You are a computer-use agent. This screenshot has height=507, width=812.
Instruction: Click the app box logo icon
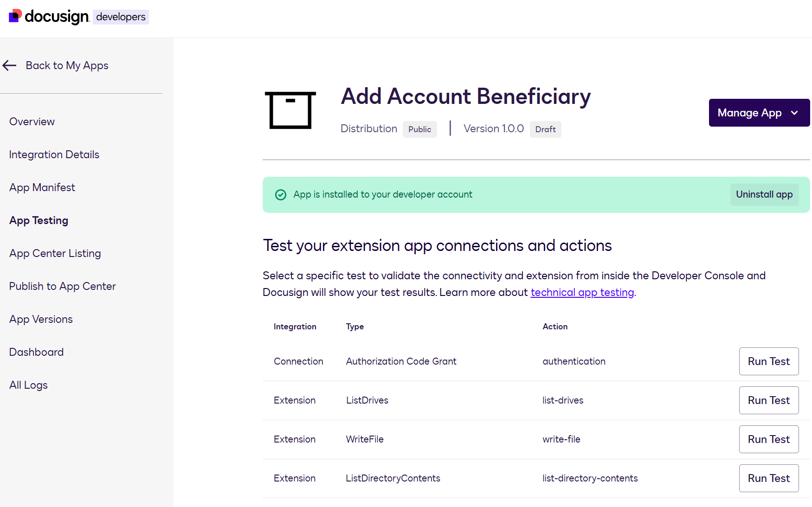290,110
